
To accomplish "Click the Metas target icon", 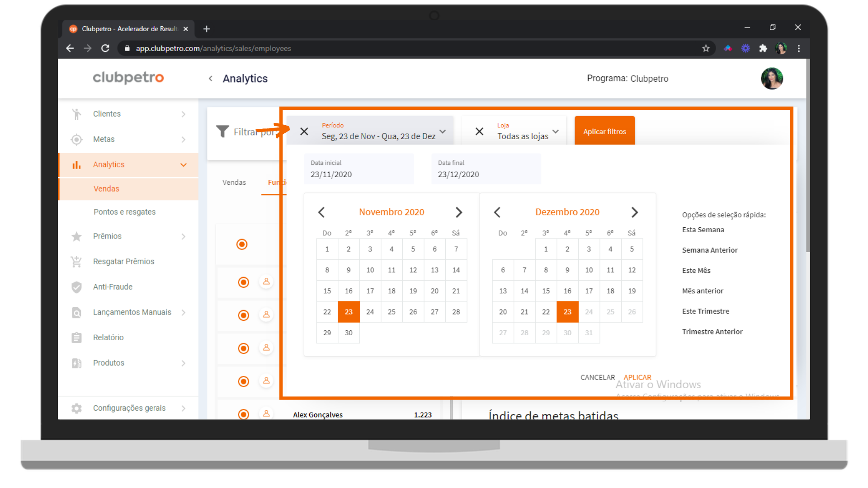I will (76, 139).
